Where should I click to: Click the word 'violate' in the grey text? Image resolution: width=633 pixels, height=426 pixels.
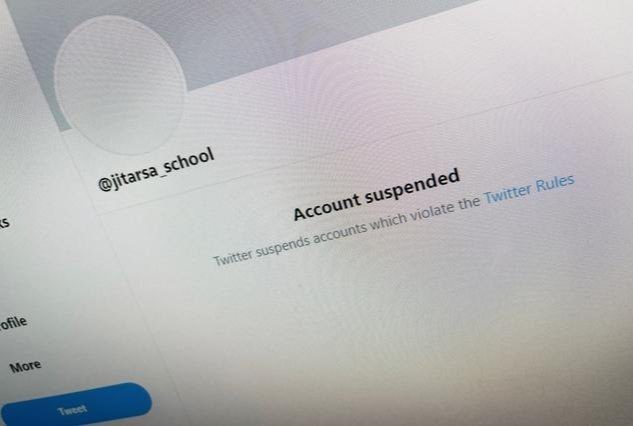coord(434,212)
